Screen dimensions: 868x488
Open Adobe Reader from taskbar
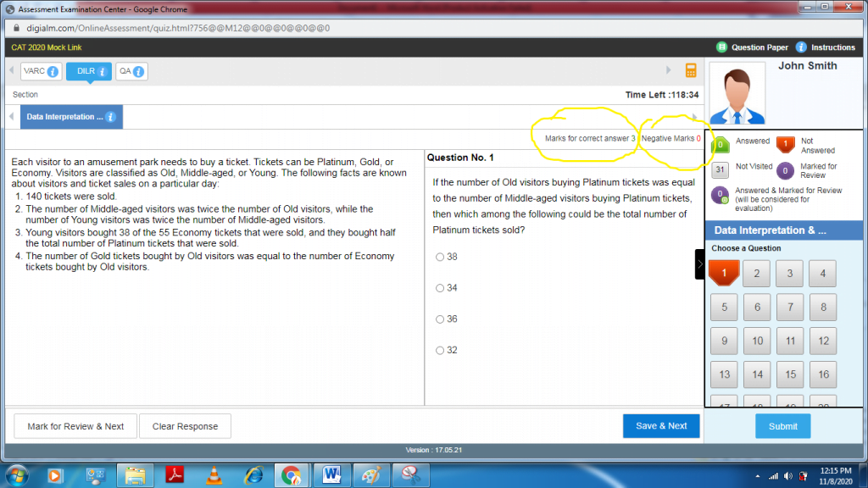pos(175,475)
